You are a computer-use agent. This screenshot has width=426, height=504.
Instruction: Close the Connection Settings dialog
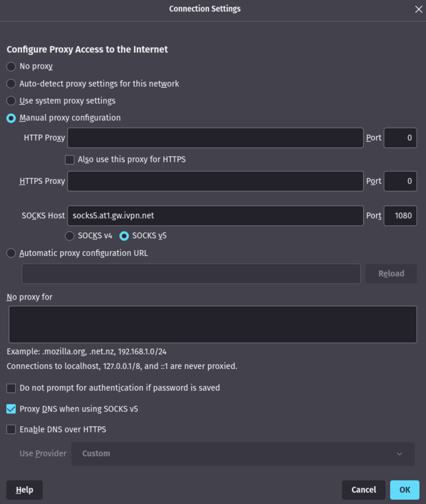(x=419, y=9)
